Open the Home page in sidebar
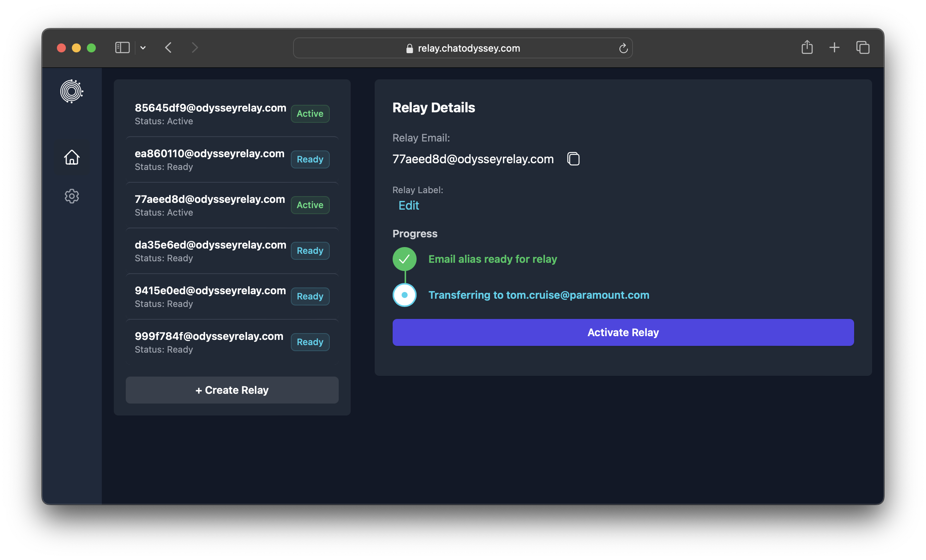 71,158
